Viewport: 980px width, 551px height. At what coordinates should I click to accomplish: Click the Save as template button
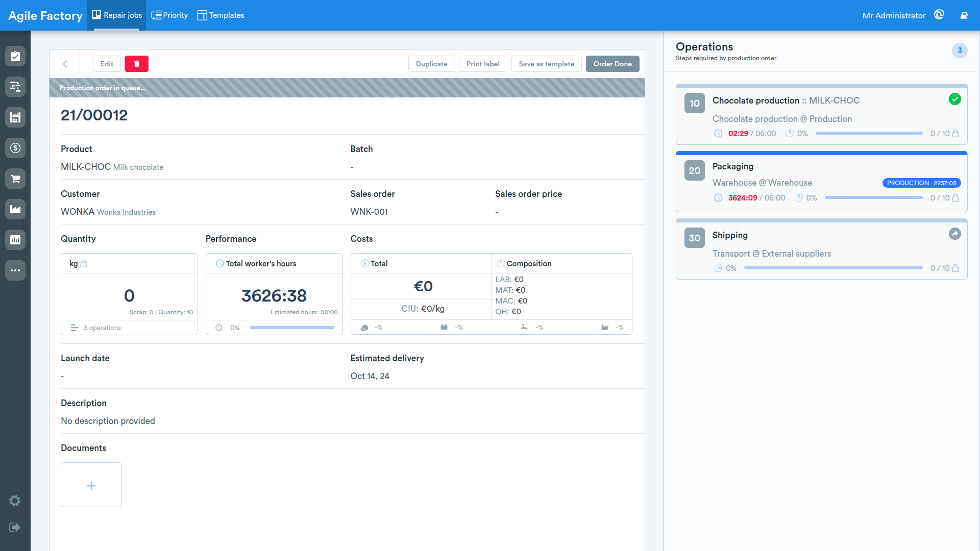click(x=546, y=64)
